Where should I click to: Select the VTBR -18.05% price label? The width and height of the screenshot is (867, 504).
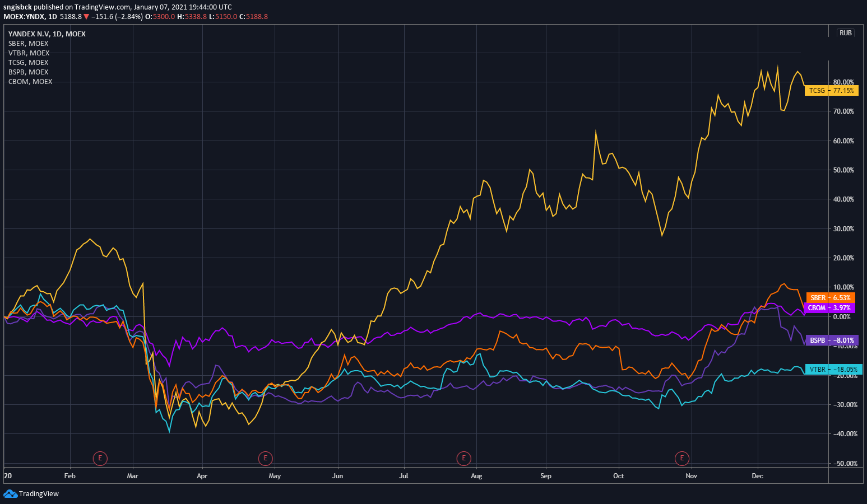coord(833,369)
